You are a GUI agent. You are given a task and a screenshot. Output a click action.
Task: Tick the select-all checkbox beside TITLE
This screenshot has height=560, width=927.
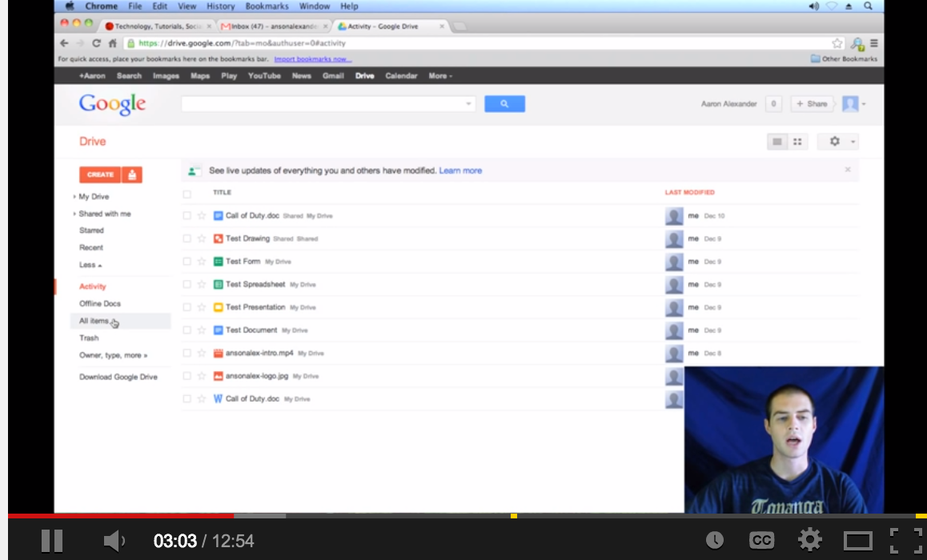click(187, 193)
